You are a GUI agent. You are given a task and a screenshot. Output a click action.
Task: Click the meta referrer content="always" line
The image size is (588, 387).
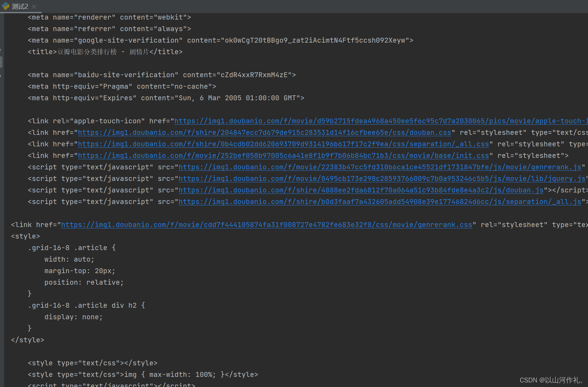pos(109,29)
